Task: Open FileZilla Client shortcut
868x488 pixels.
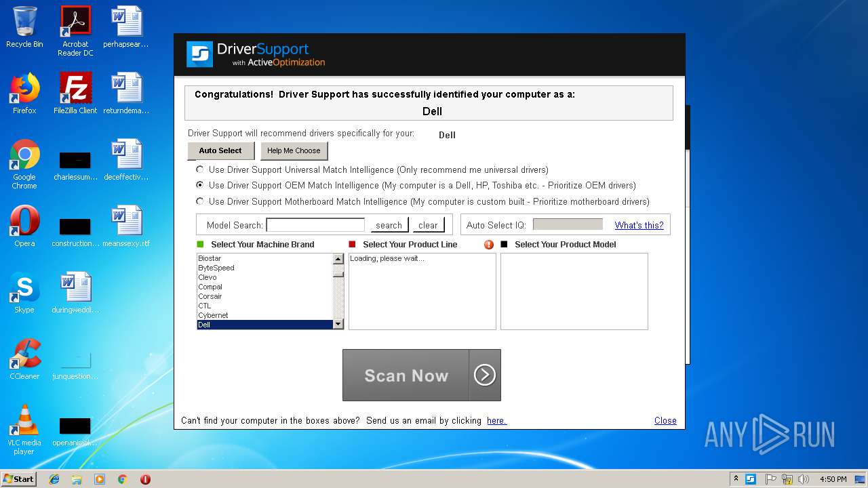Action: pos(75,94)
